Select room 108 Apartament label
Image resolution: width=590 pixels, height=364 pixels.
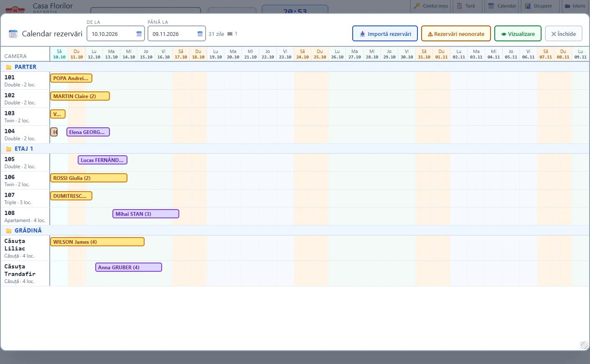click(25, 216)
